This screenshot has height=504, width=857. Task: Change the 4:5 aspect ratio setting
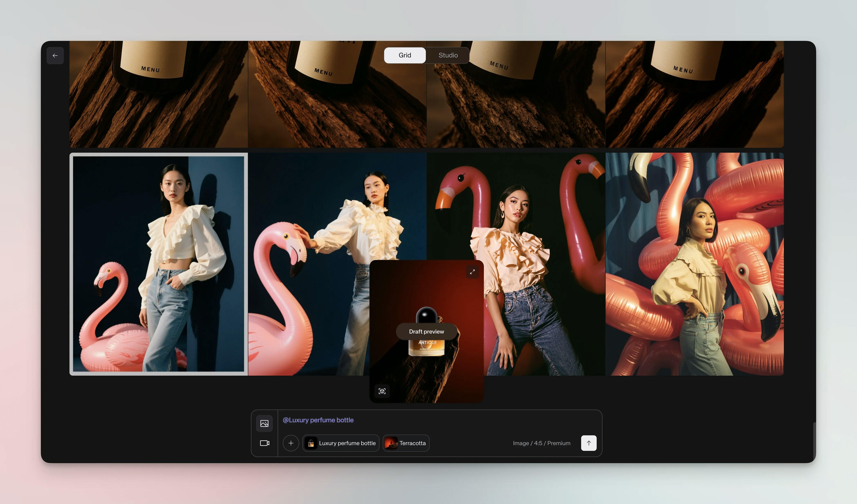click(x=538, y=443)
